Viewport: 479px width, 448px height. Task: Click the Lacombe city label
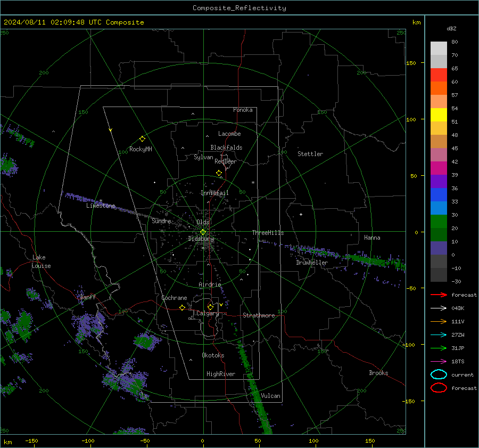click(x=229, y=134)
